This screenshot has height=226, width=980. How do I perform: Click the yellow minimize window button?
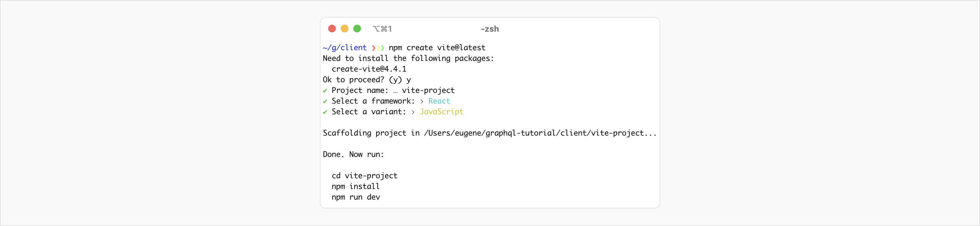[344, 29]
